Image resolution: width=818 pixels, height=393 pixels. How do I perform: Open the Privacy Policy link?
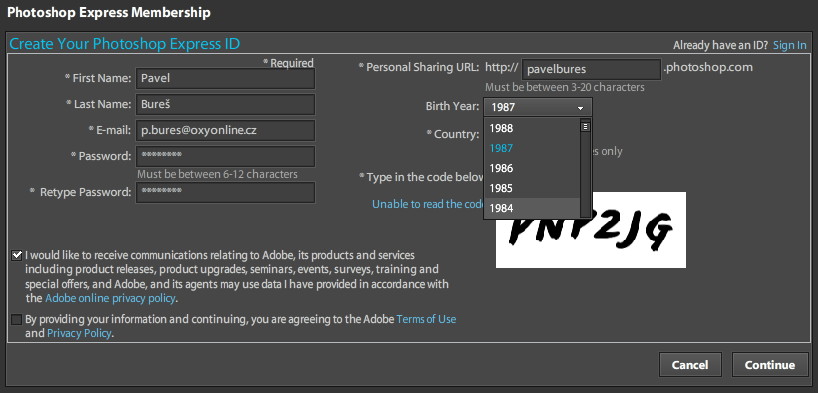(x=79, y=333)
